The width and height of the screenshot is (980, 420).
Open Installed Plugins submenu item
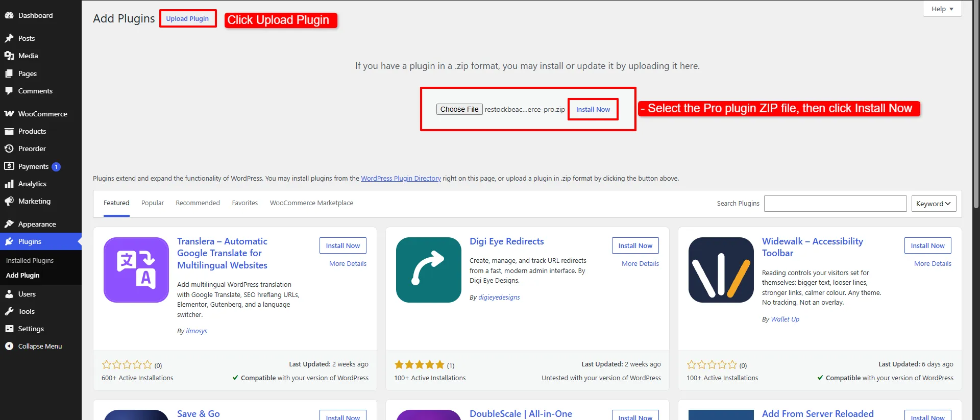30,260
